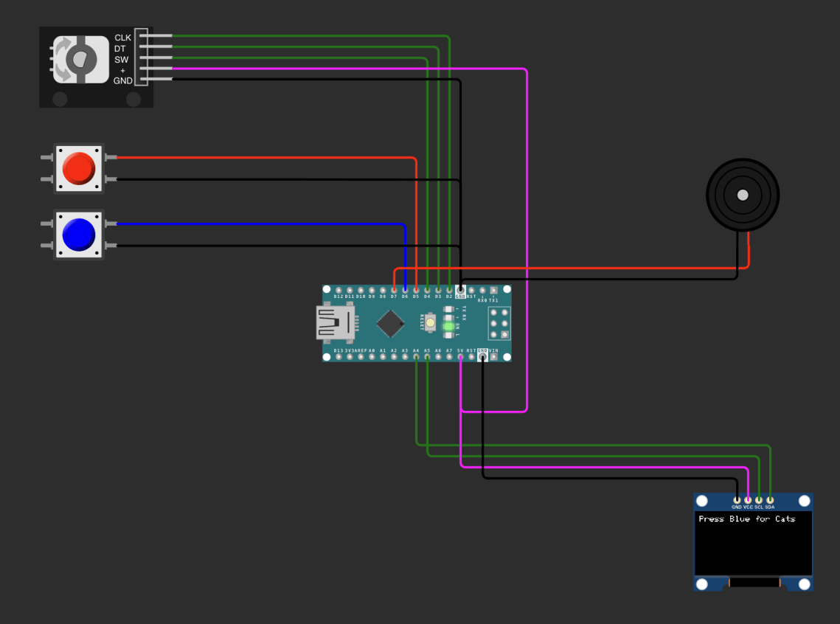Image resolution: width=840 pixels, height=624 pixels.
Task: Select the Arduino Nano's ATmega chip
Action: pos(390,324)
